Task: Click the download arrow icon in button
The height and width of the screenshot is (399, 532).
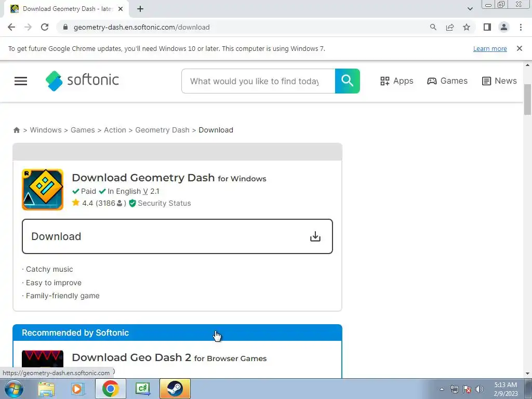Action: 315,236
